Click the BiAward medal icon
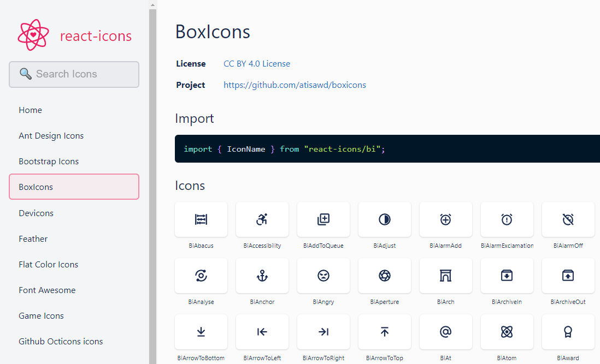The height and width of the screenshot is (364, 600). 568,331
